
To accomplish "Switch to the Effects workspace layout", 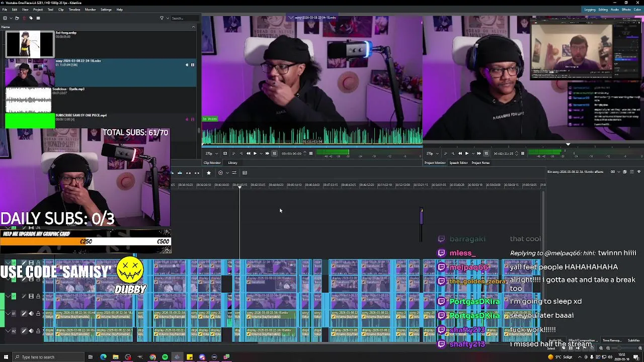I will 626,10.
